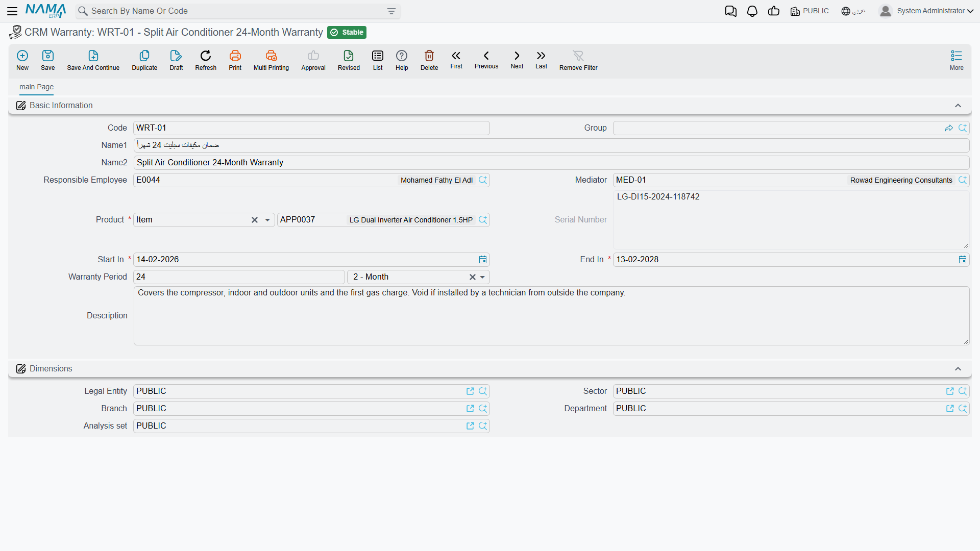Open Sector record link icon

[950, 391]
